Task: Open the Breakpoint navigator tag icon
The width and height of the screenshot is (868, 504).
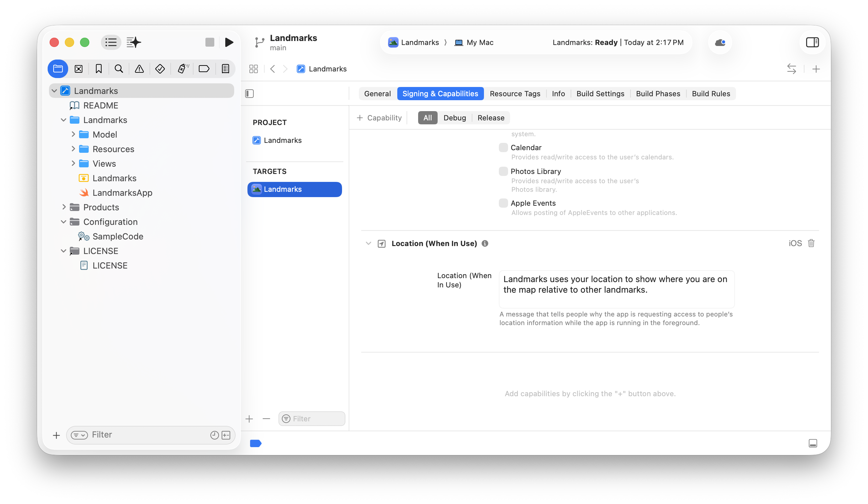Action: click(204, 69)
